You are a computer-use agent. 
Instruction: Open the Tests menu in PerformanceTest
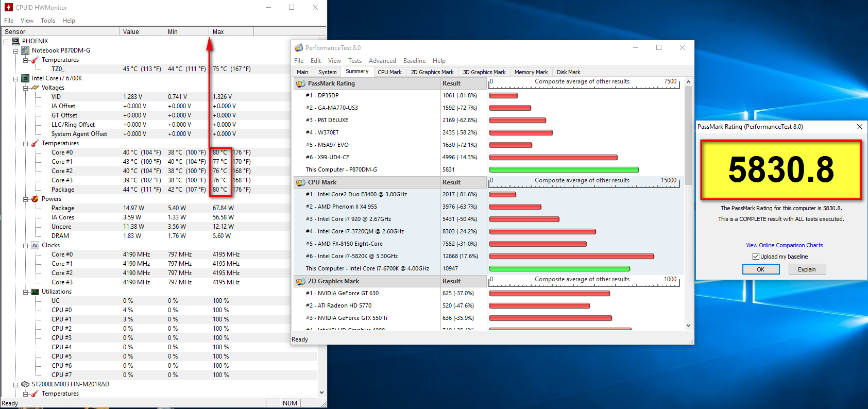pyautogui.click(x=355, y=61)
